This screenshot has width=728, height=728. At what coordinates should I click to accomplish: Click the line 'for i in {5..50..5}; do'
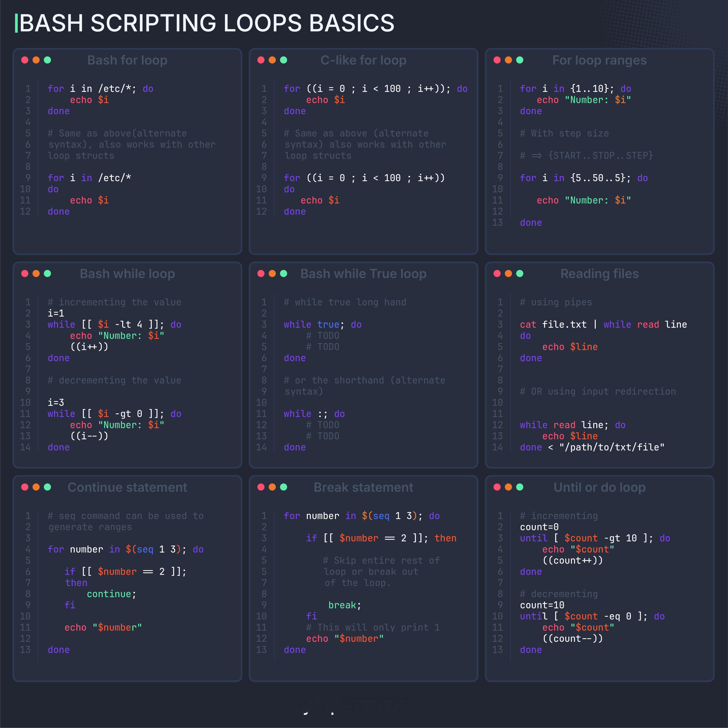584,178
